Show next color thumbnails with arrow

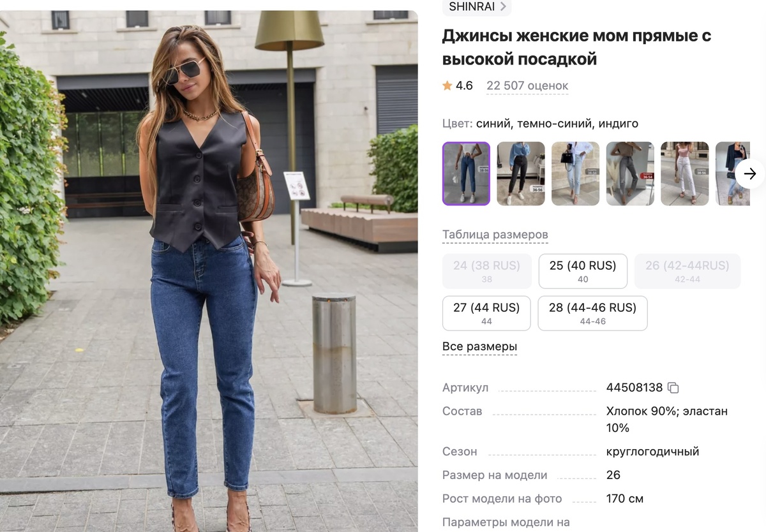750,174
